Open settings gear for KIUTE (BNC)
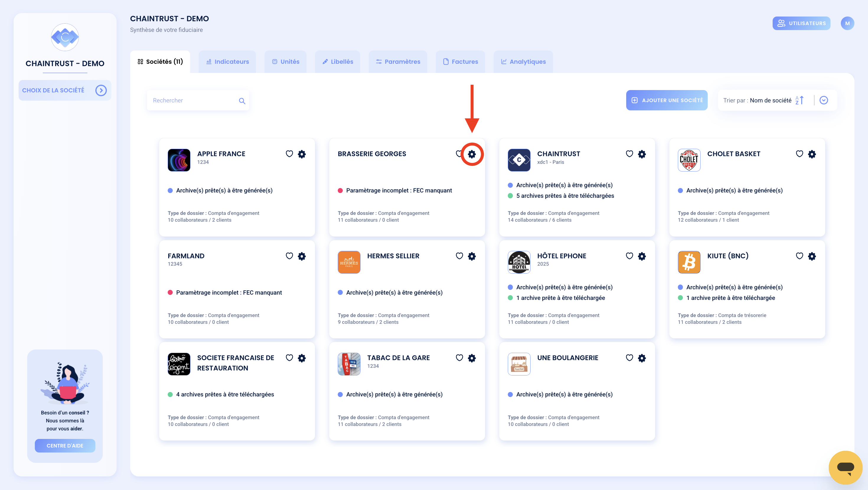The height and width of the screenshot is (490, 868). (x=812, y=256)
